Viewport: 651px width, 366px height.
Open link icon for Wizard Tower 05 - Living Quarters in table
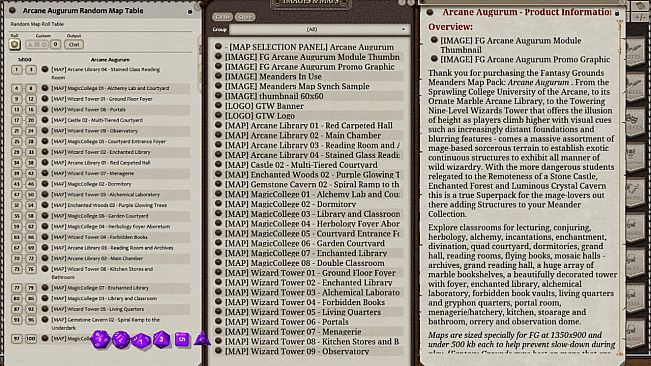(45, 309)
